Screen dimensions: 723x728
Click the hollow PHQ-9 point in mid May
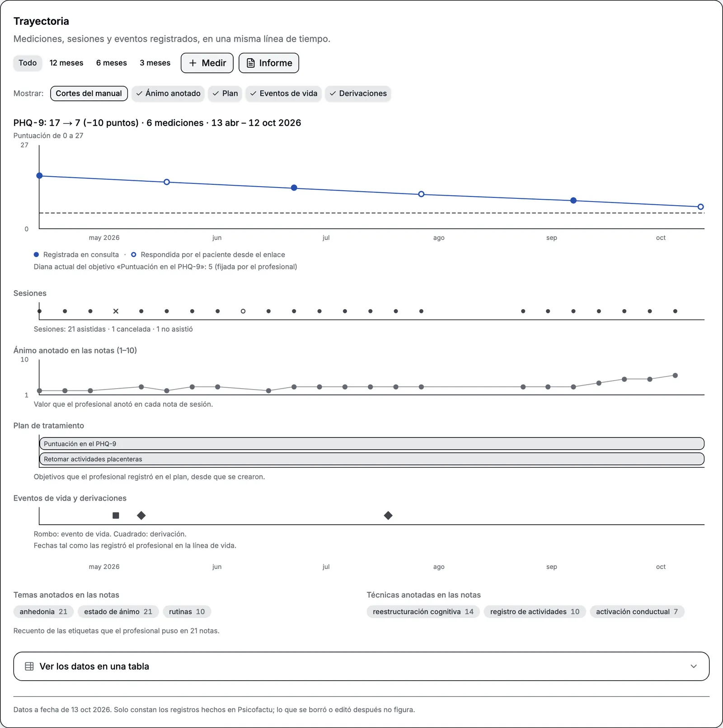tap(167, 182)
